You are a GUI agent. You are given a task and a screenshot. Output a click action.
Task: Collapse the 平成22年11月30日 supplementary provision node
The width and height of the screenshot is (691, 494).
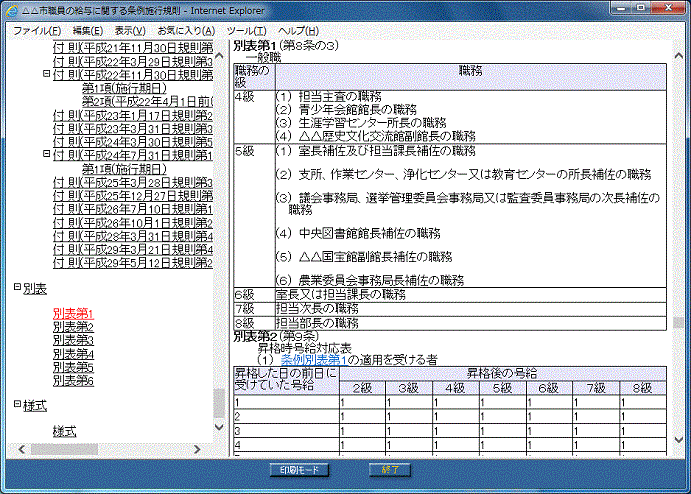click(x=46, y=75)
